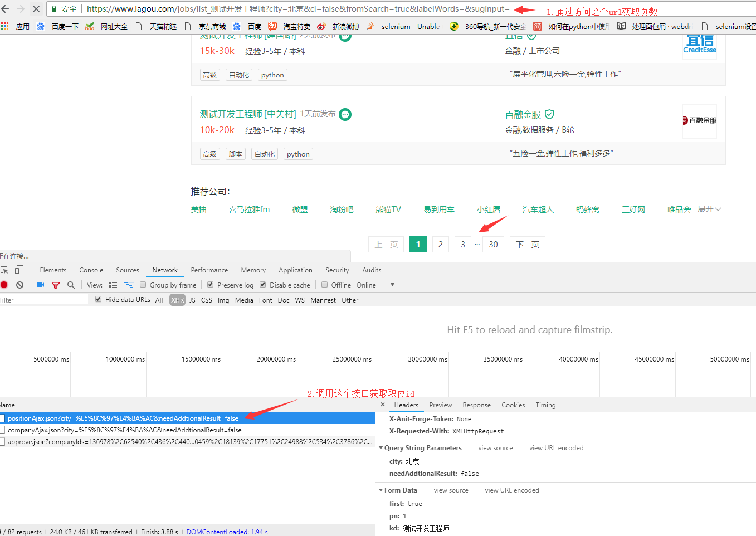This screenshot has height=536, width=756.
Task: Close the request details pane
Action: coord(383,405)
